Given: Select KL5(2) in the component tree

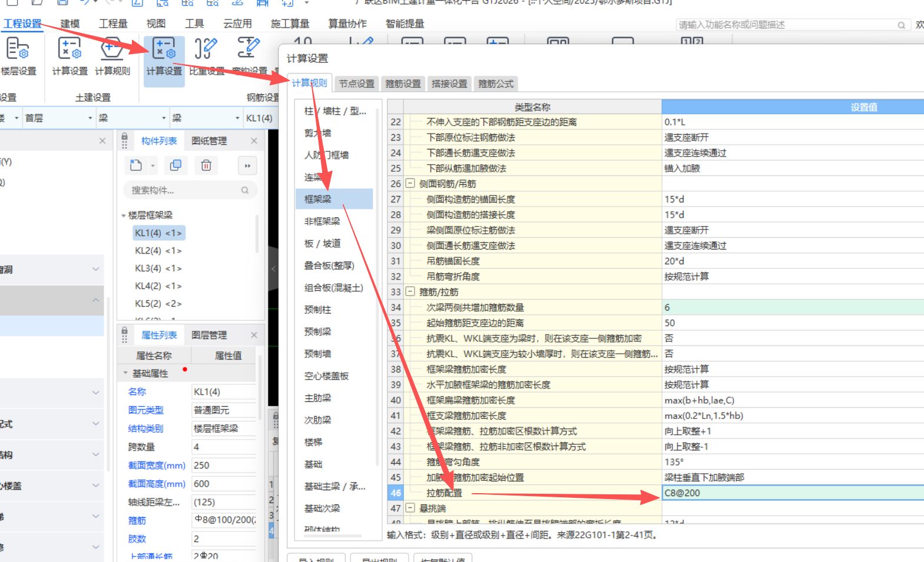Looking at the screenshot, I should tap(158, 304).
